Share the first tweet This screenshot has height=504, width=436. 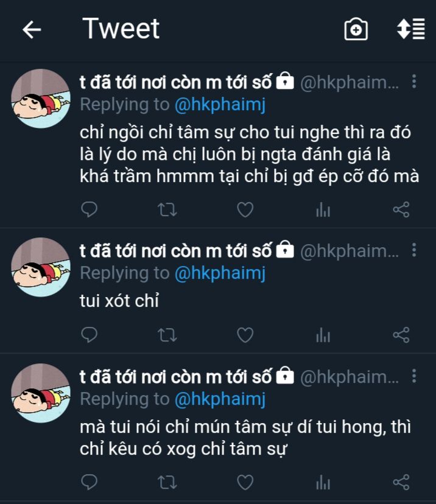tap(401, 209)
